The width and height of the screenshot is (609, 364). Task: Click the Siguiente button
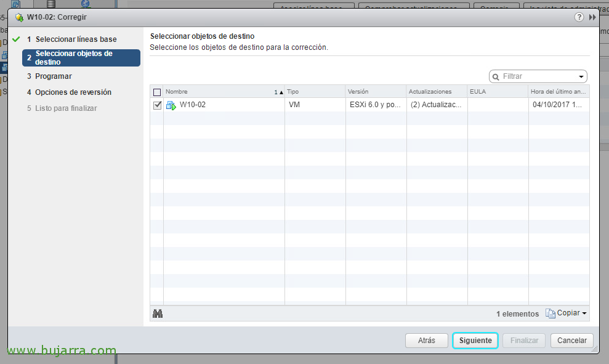(x=475, y=341)
